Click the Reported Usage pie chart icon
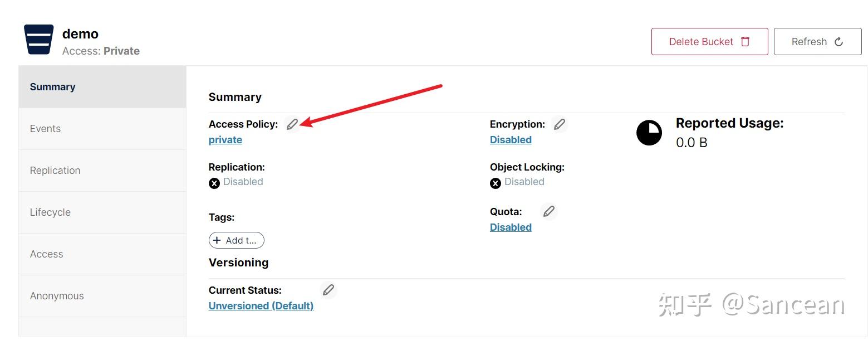868x340 pixels. tap(649, 133)
